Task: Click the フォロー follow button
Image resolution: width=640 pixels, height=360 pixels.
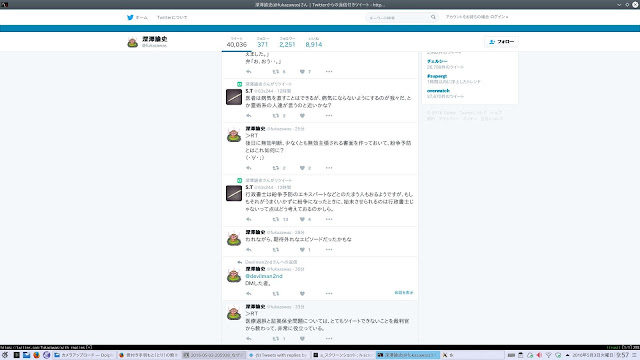Action: 502,42
